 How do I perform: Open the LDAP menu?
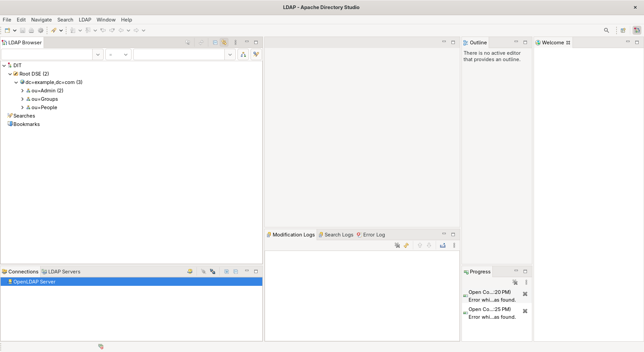85,20
